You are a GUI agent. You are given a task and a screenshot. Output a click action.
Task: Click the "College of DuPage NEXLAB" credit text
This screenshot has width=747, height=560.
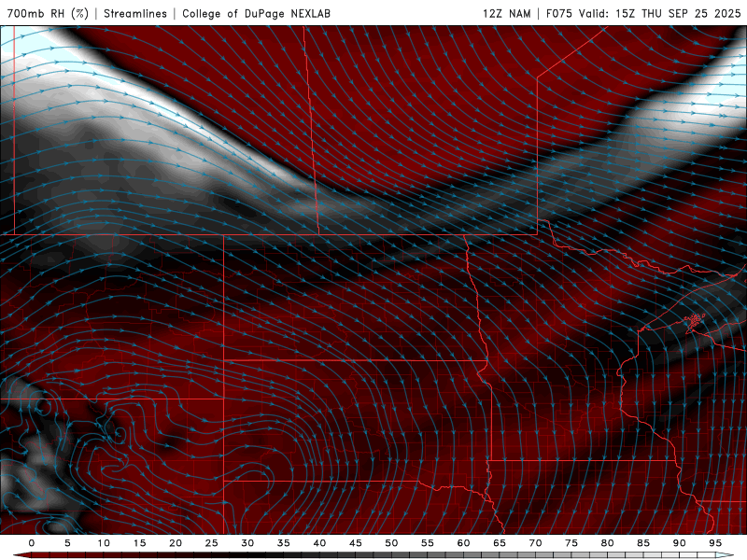click(256, 14)
